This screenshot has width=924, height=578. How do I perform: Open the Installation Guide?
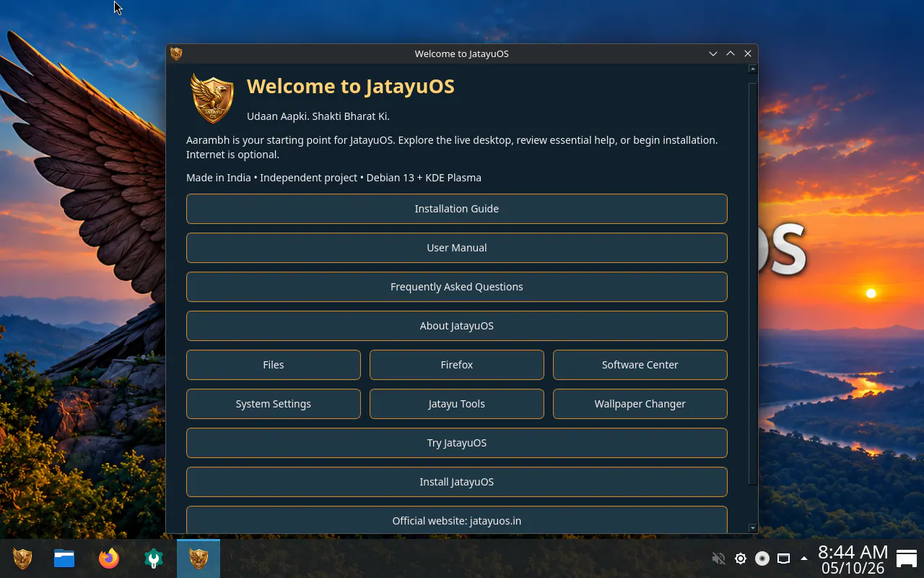click(457, 209)
